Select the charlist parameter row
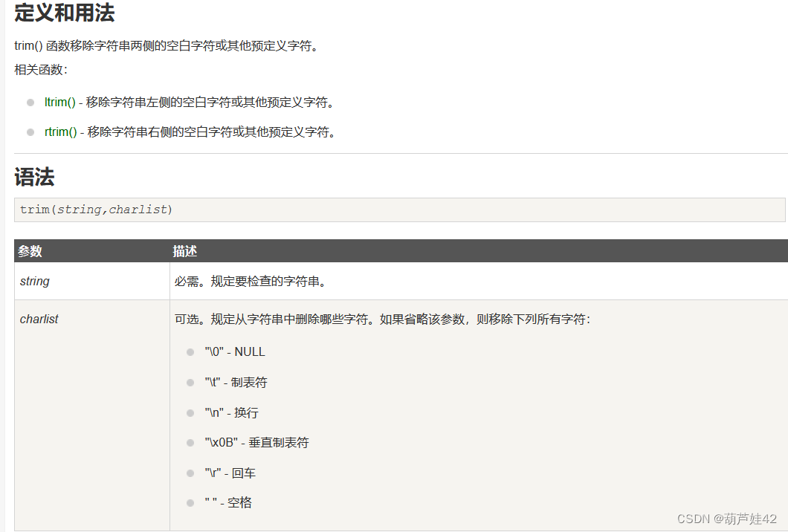This screenshot has width=788, height=532. tap(37, 319)
